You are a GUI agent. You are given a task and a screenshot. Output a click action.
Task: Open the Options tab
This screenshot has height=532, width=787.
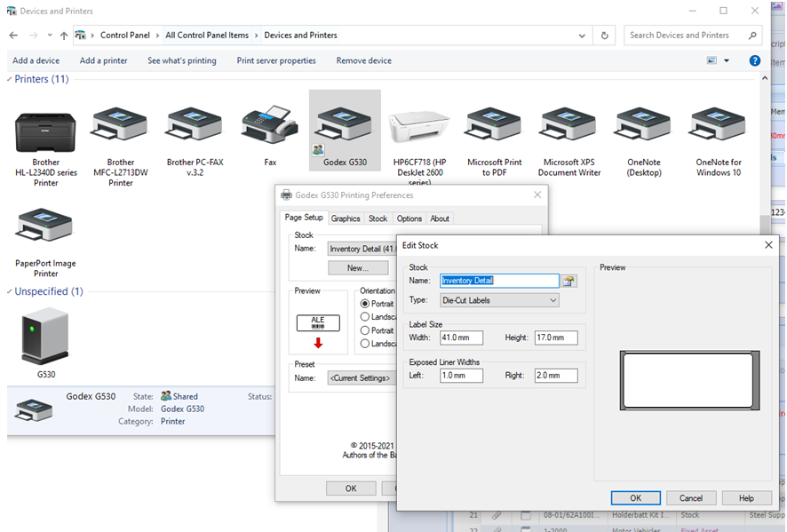(x=409, y=218)
